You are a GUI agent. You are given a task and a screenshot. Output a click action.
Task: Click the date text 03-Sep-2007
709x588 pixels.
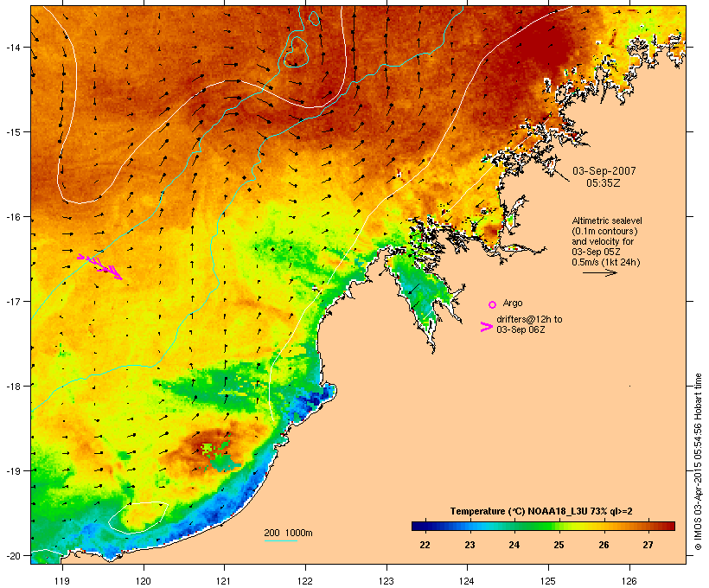pyautogui.click(x=604, y=171)
